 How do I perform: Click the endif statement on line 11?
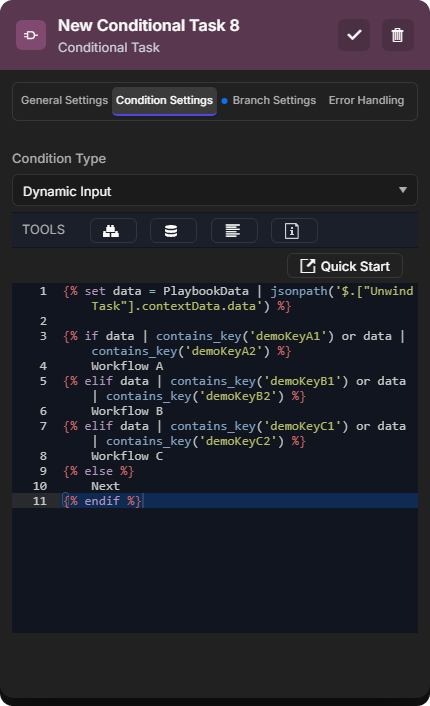[102, 501]
